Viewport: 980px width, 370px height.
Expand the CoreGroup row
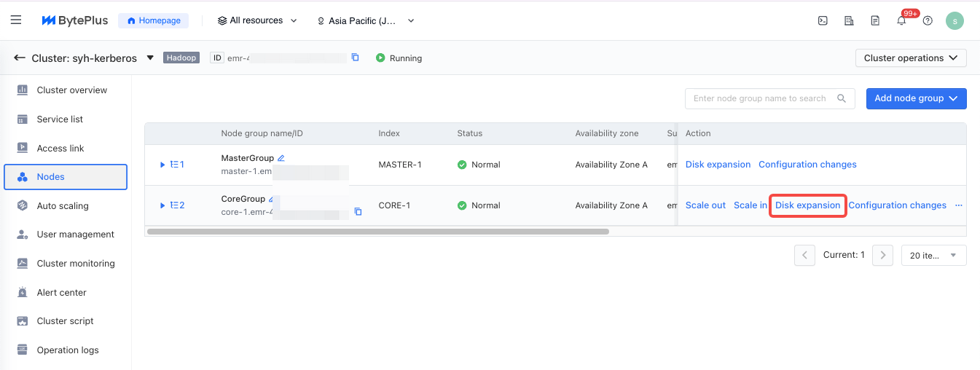[x=162, y=205]
